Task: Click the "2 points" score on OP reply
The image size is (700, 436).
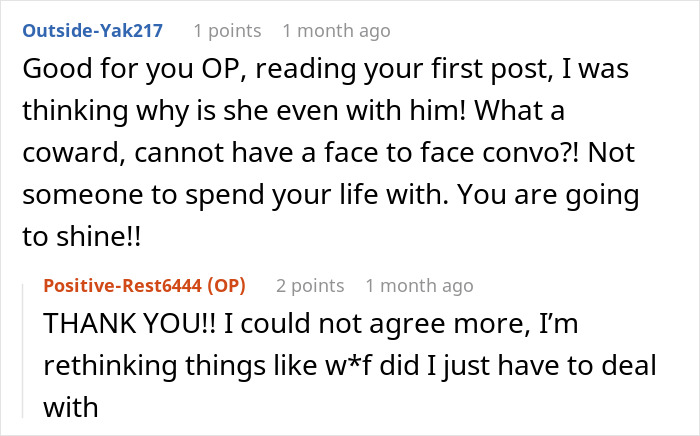Action: (310, 286)
